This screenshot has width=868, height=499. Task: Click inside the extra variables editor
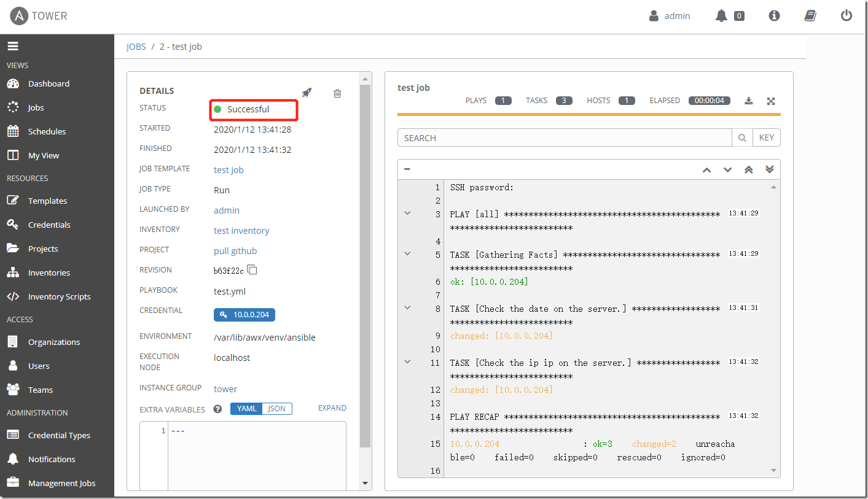pos(257,455)
